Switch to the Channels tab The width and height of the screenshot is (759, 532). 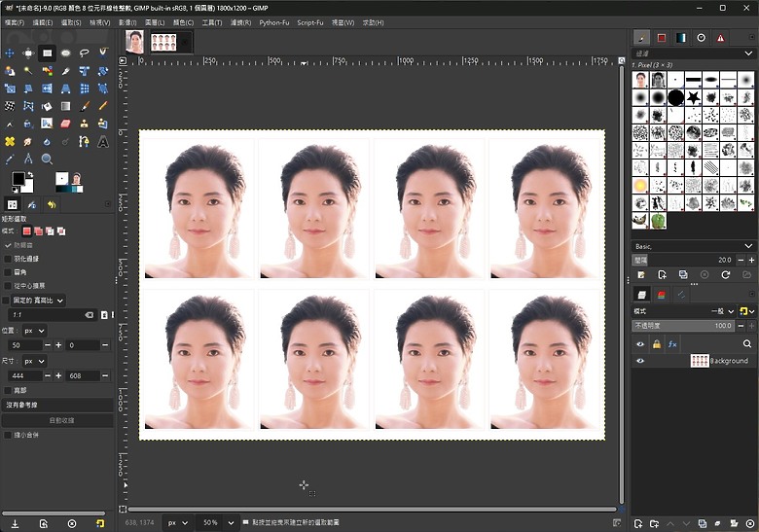(x=662, y=295)
